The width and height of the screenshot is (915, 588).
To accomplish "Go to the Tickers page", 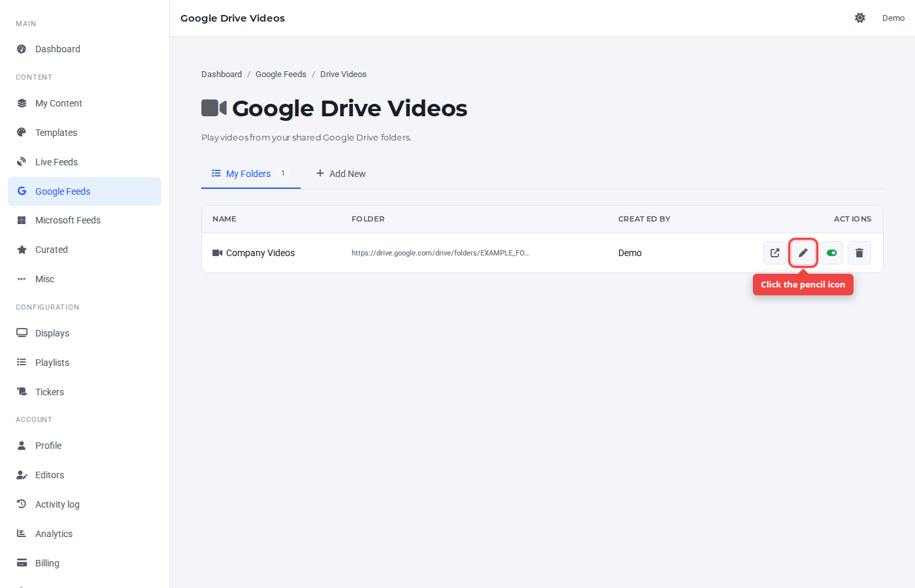I will tap(84, 392).
